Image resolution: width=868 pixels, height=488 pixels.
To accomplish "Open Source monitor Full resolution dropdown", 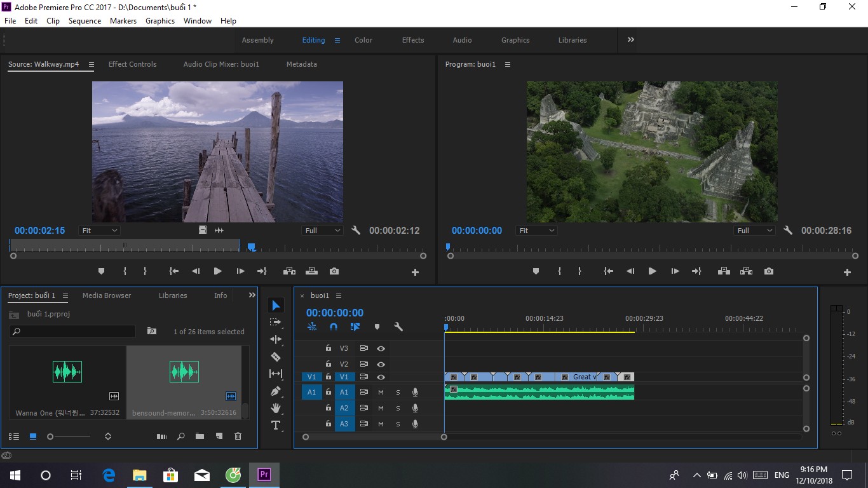I will 322,231.
